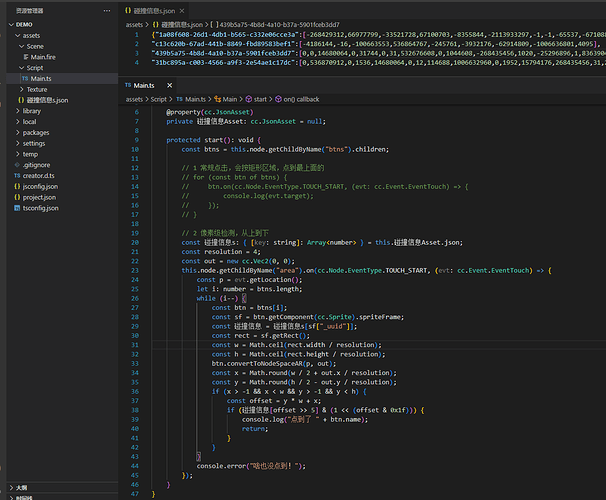Open the explorer panel more actions ellipsis
Image resolution: width=606 pixels, height=500 pixels.
[x=107, y=8]
